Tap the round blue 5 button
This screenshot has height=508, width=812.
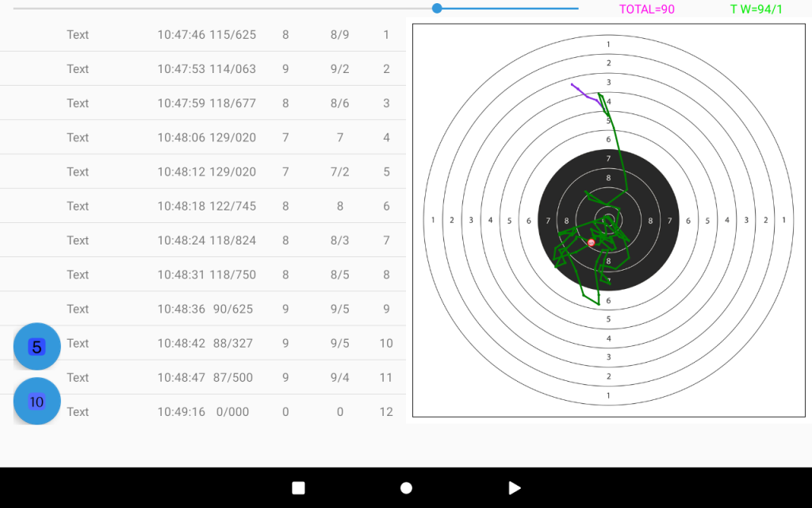coord(37,347)
